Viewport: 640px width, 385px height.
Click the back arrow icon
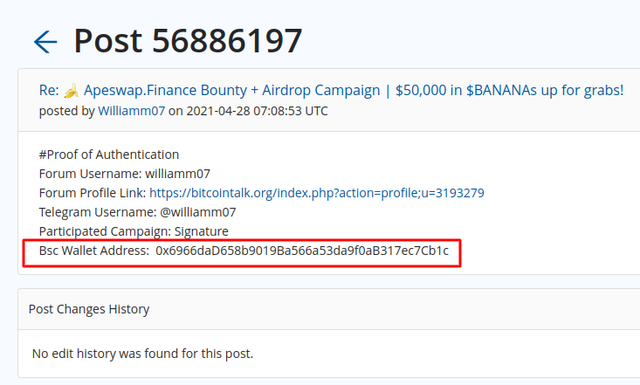tap(45, 42)
